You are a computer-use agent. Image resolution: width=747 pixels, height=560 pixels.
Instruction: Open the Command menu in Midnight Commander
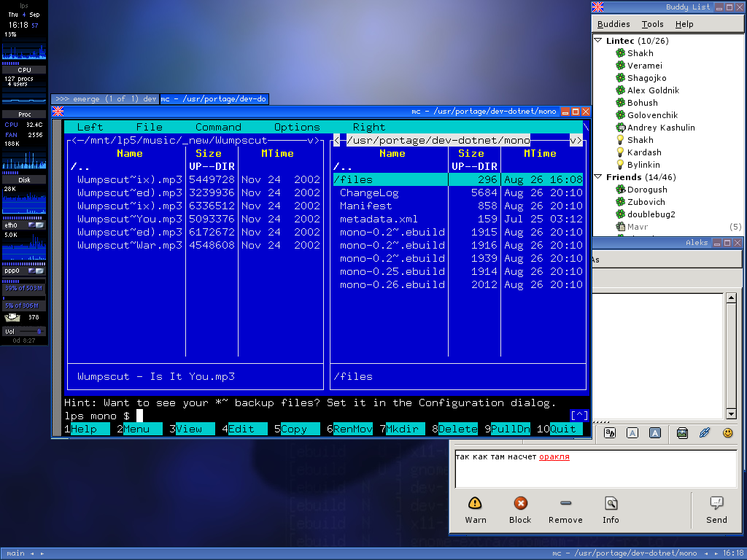point(218,127)
